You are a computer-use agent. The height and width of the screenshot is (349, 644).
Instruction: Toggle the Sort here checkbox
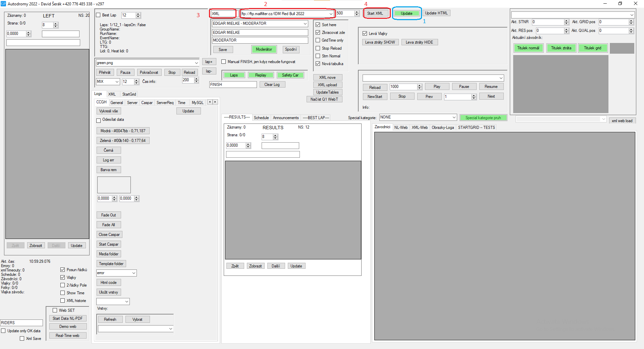318,25
